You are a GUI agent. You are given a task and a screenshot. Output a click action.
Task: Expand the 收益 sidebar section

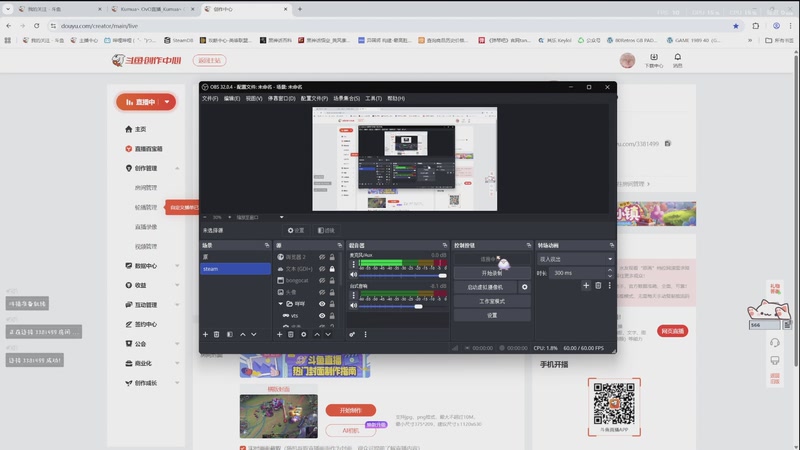[177, 285]
